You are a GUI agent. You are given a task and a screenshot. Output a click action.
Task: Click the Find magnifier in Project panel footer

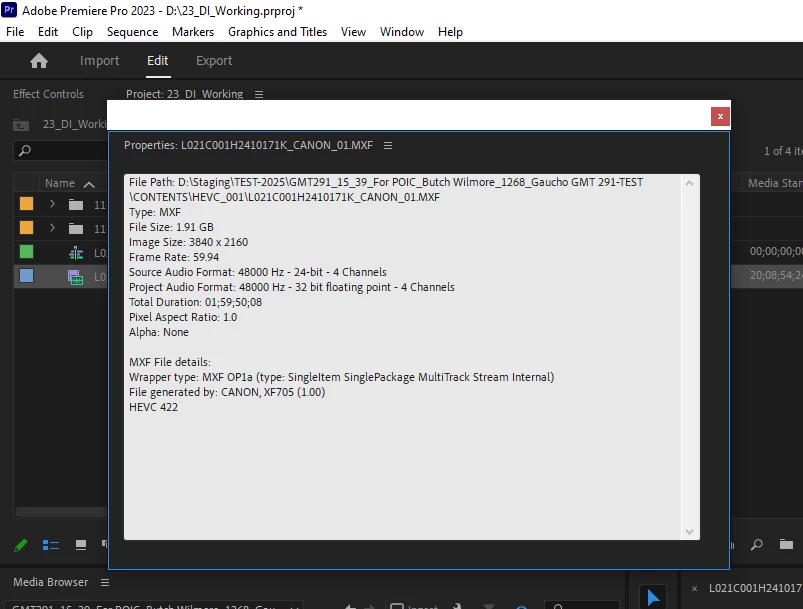click(756, 544)
